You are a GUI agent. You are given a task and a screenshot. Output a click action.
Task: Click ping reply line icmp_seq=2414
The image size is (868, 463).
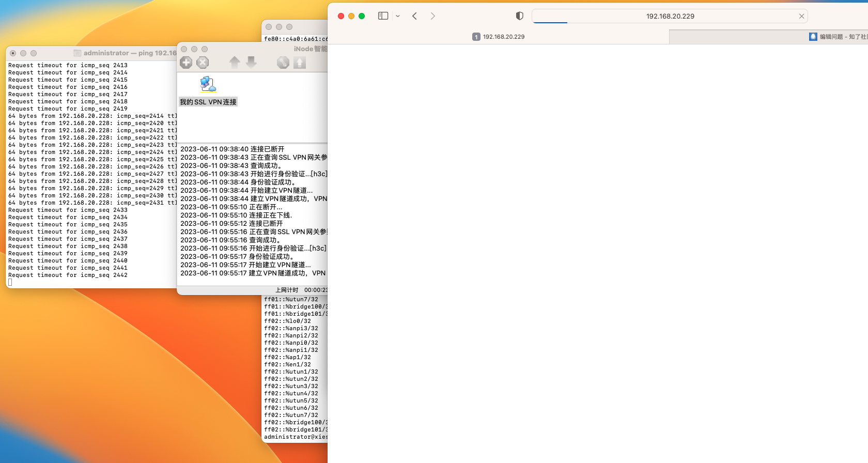[92, 116]
